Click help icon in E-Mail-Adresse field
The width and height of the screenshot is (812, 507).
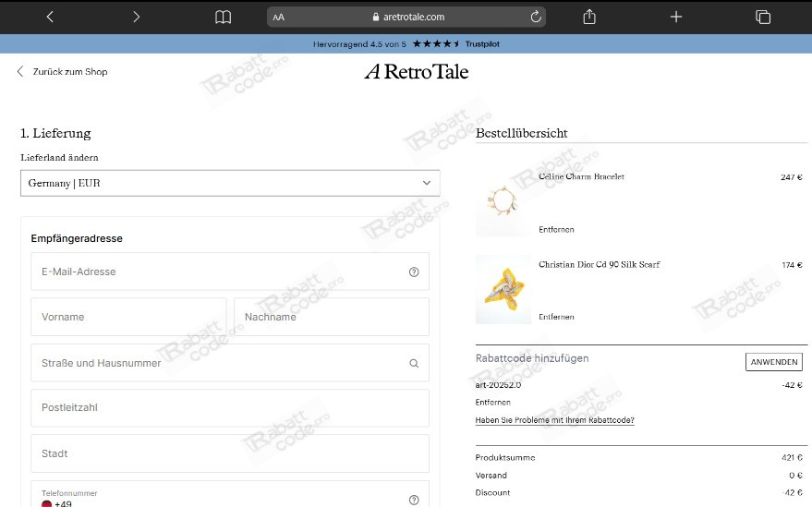(414, 272)
